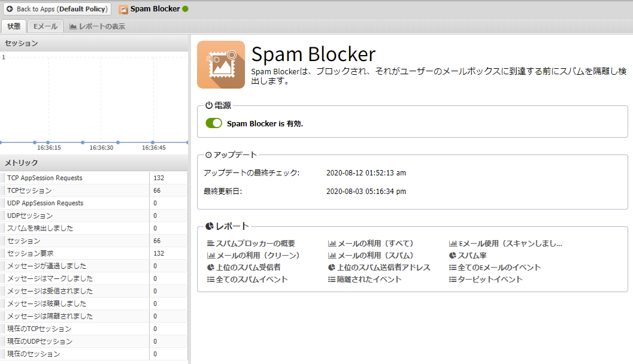Click the green status indicator dot
This screenshot has width=633, height=364.
coord(185,9)
